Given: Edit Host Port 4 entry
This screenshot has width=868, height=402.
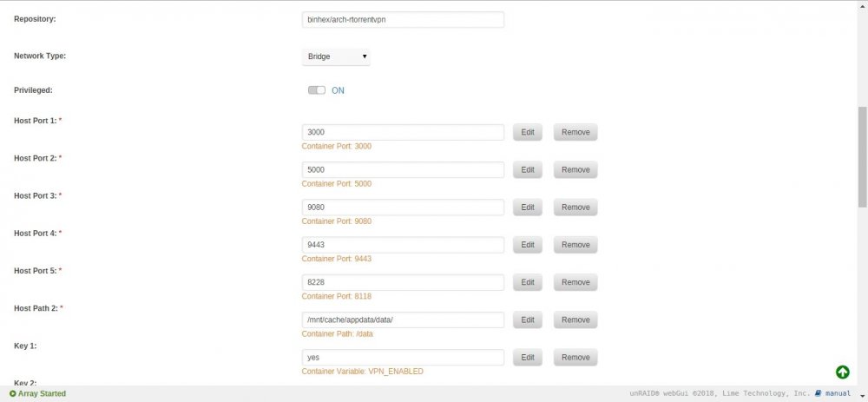Looking at the screenshot, I should [x=528, y=245].
